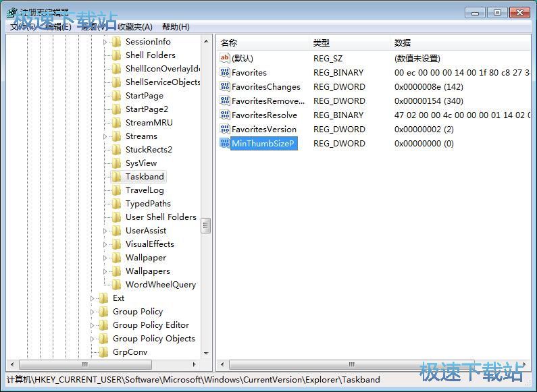
Task: Expand the SessionInfo tree node
Action: click(105, 42)
